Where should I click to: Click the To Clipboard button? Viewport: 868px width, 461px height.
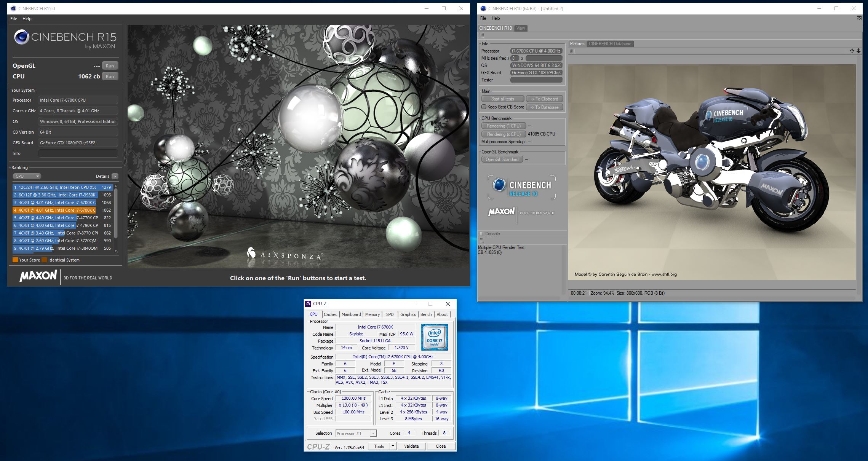pyautogui.click(x=544, y=99)
